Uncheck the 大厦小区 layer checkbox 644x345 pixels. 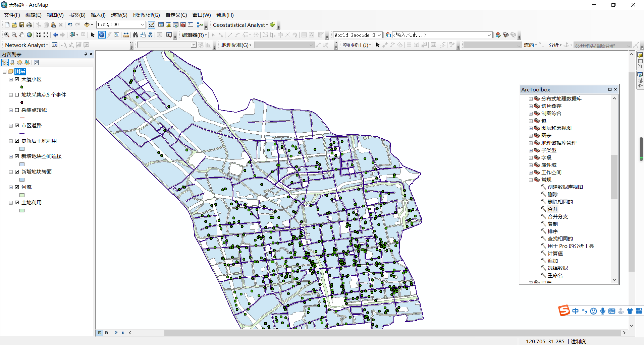[x=17, y=79]
